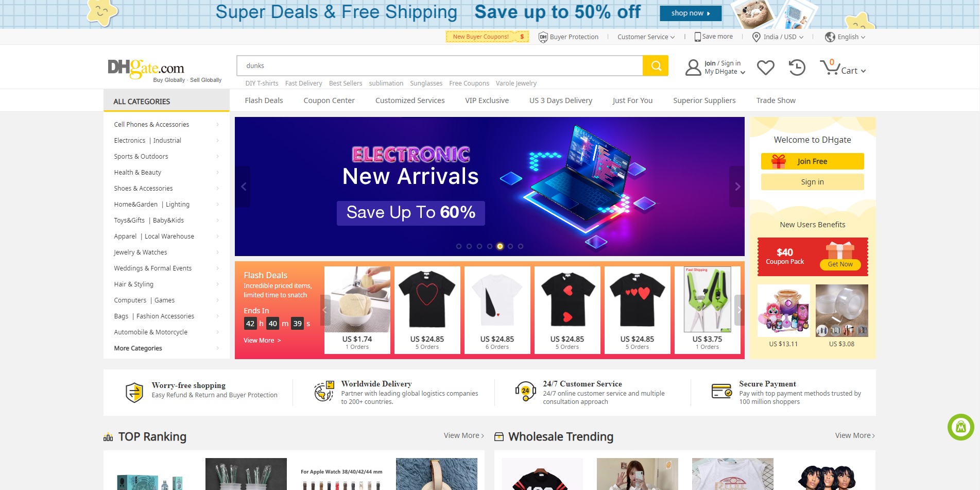The width and height of the screenshot is (980, 490).
Task: Click the user account profile icon
Action: (693, 67)
